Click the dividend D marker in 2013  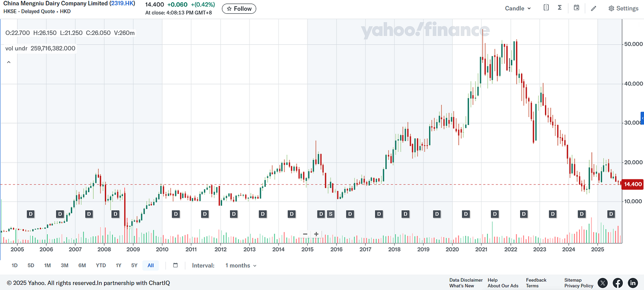coord(263,214)
